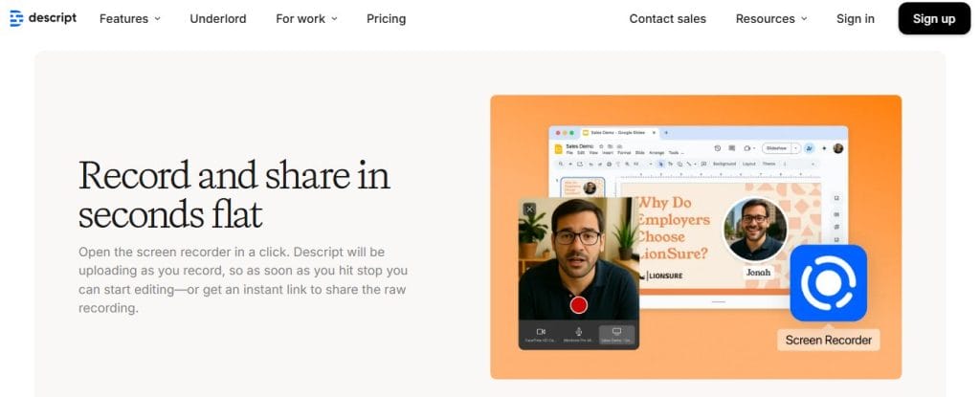Click the slide thumbnail in Slides filmstrip

coord(583,187)
